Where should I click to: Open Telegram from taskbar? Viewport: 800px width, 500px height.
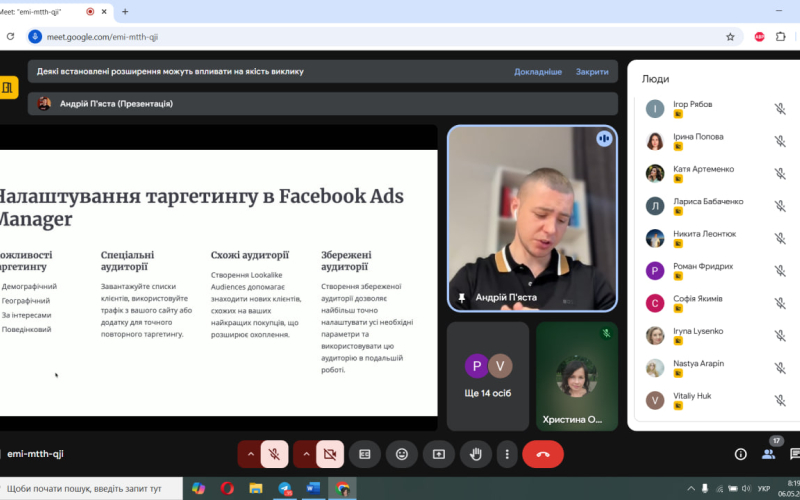285,488
